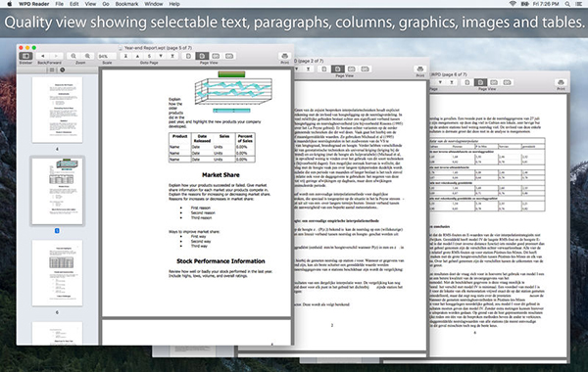The image size is (588, 372).
Task: Click the Wi-Fi status icon in menu bar
Action: coord(513,4)
